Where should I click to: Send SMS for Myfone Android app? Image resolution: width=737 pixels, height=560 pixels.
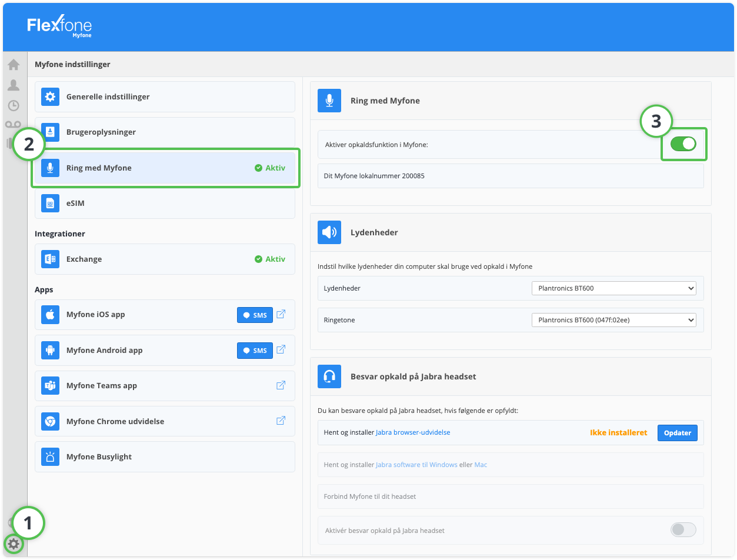(255, 351)
